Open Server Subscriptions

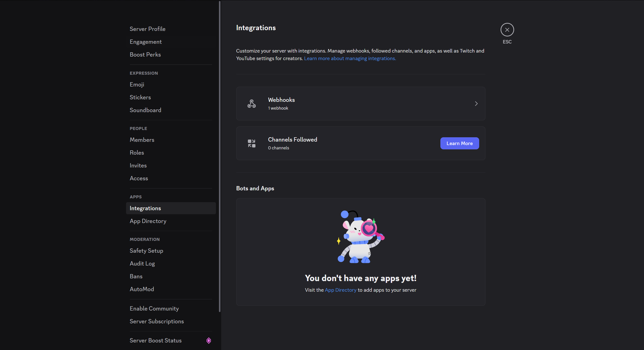157,321
